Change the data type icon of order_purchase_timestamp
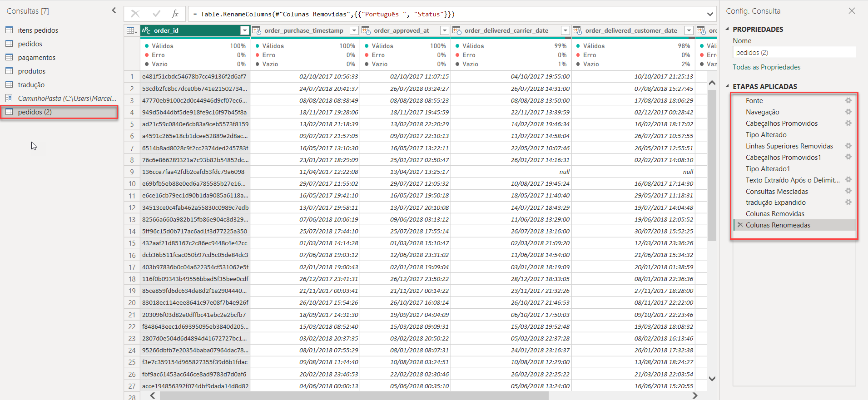This screenshot has width=868, height=400. click(x=257, y=30)
